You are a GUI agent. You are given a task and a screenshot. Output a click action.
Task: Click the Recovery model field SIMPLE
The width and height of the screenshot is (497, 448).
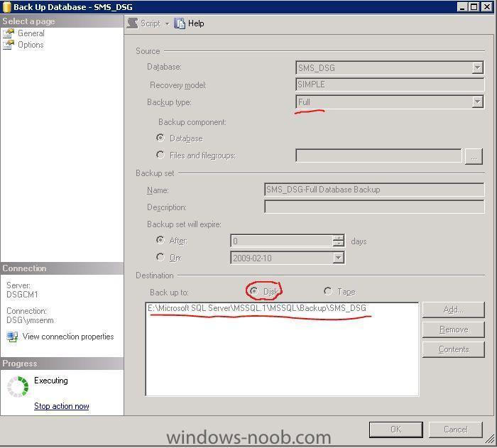pyautogui.click(x=390, y=84)
